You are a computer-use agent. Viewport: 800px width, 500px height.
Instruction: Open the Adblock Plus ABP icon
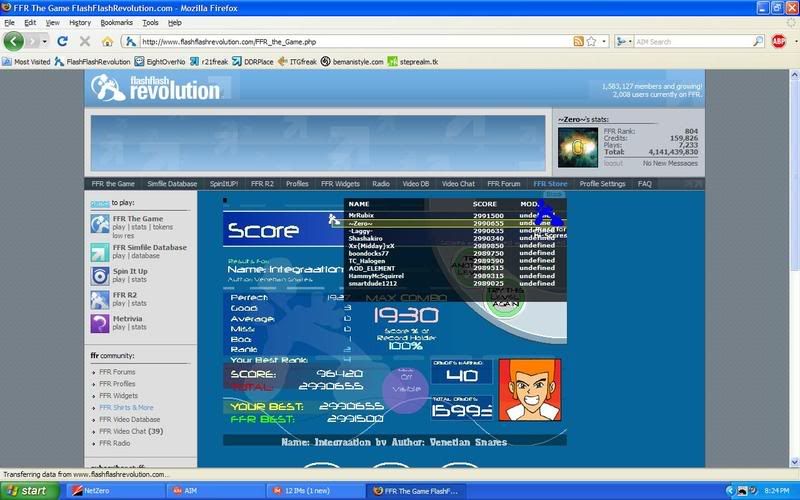tap(778, 41)
